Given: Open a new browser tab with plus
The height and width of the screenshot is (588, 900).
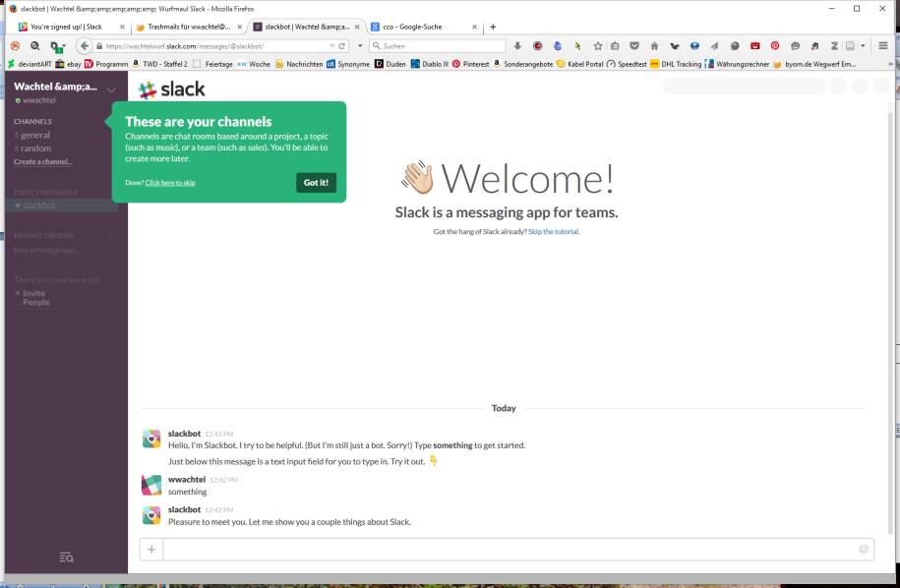Looking at the screenshot, I should [x=493, y=27].
